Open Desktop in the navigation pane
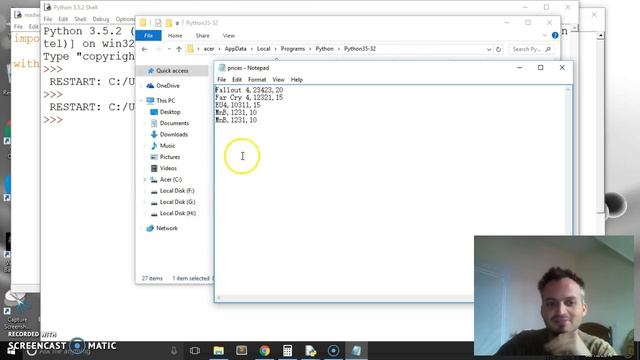Image resolution: width=640 pixels, height=360 pixels. (x=170, y=112)
